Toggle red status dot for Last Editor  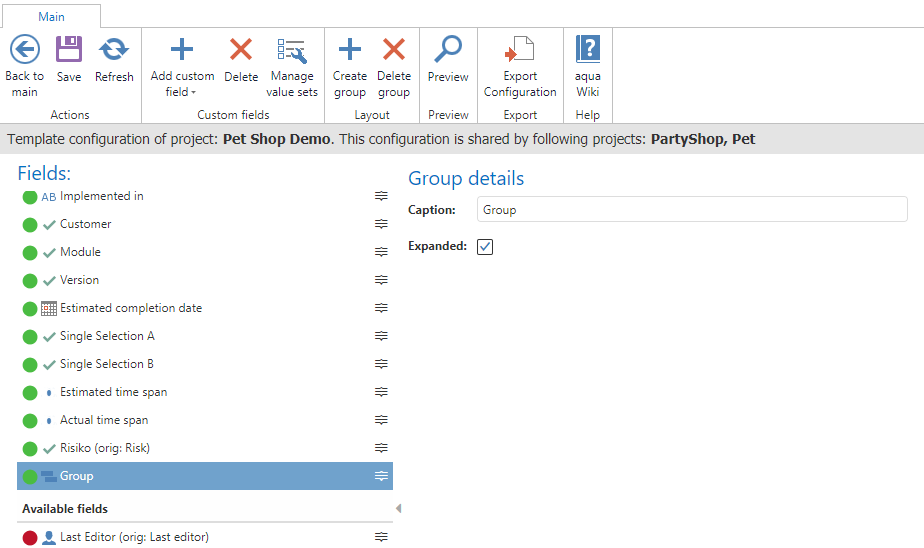pos(30,538)
